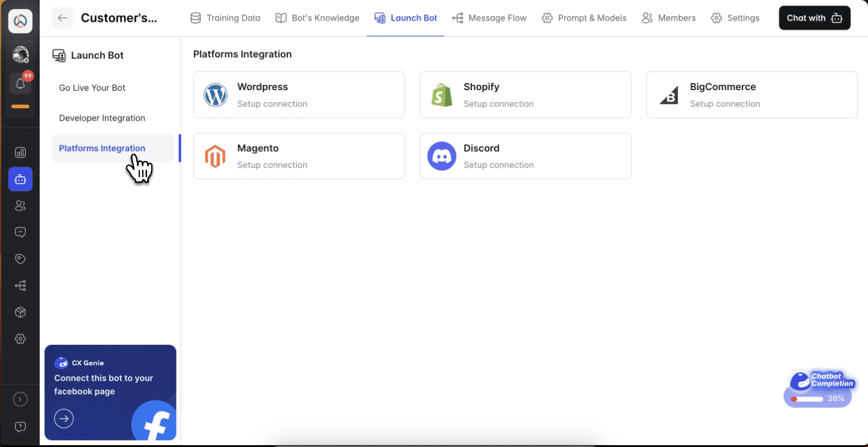Viewport: 868px width, 447px height.
Task: Select the bot icon in left sidebar
Action: pos(20,179)
